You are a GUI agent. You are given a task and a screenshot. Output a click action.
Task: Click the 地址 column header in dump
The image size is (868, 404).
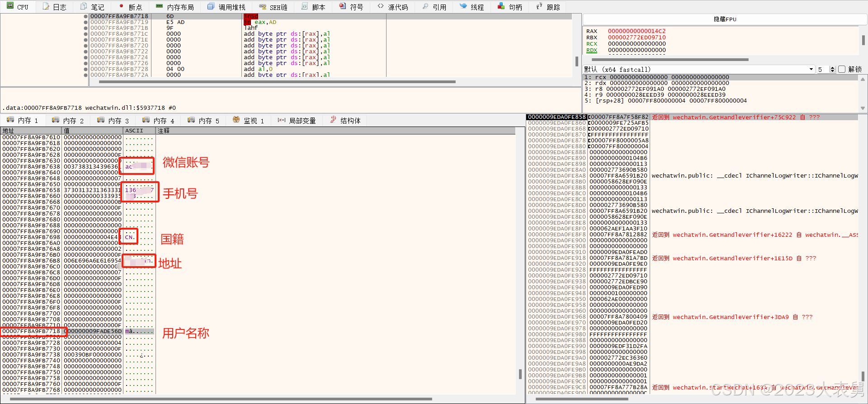tap(32, 131)
